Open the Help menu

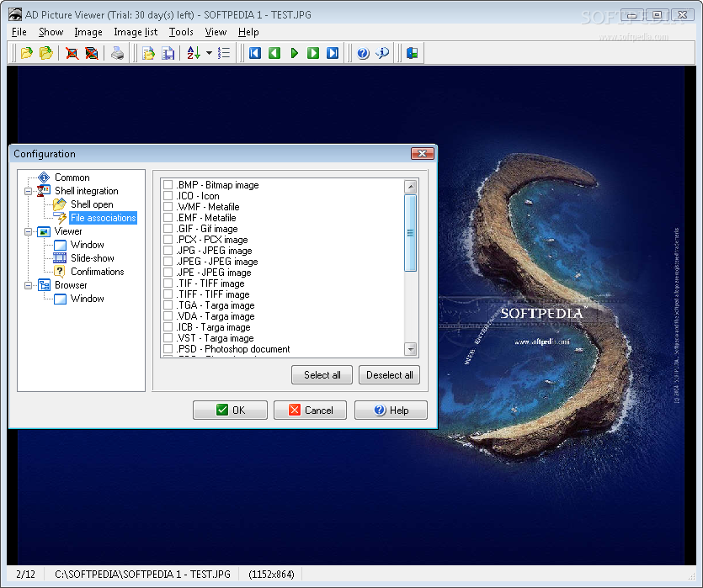[248, 32]
